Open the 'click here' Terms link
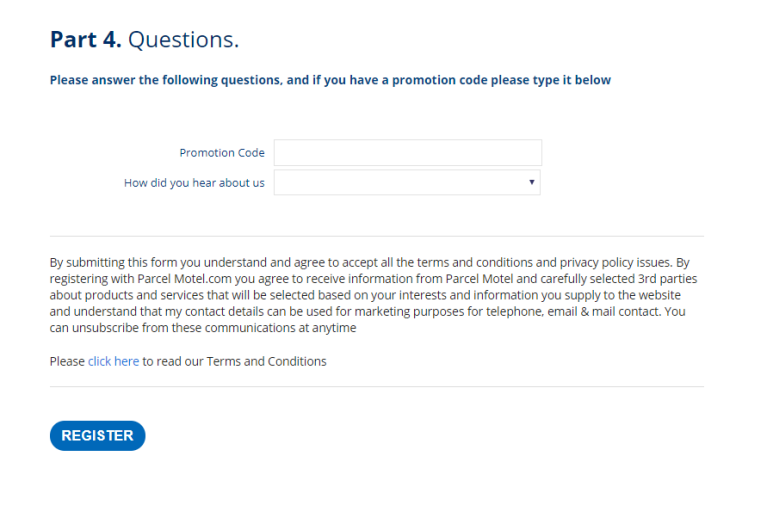 pos(113,361)
